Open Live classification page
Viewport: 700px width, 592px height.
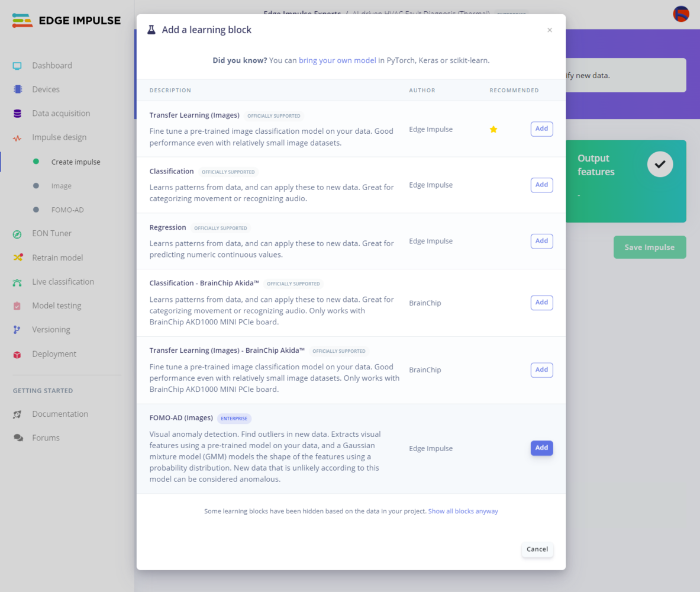(63, 282)
